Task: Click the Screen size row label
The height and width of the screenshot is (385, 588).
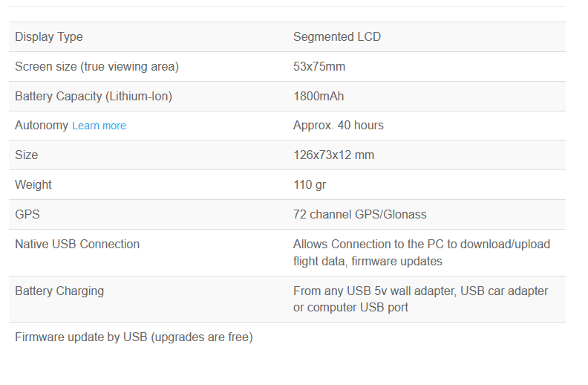Action: click(97, 67)
